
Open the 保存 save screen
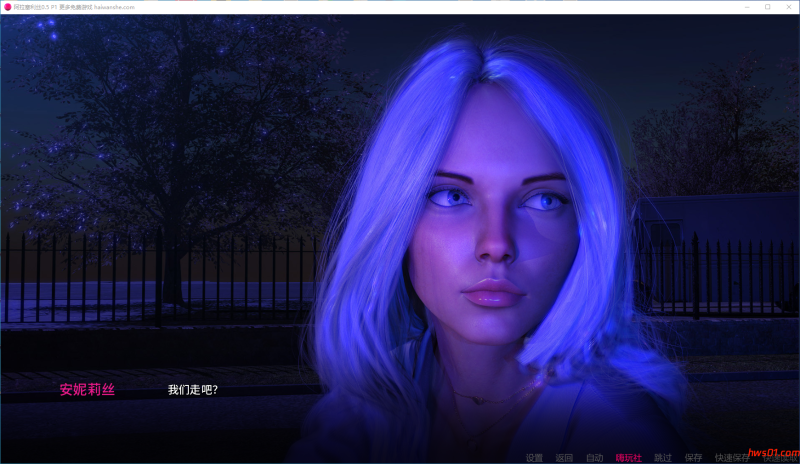click(694, 458)
